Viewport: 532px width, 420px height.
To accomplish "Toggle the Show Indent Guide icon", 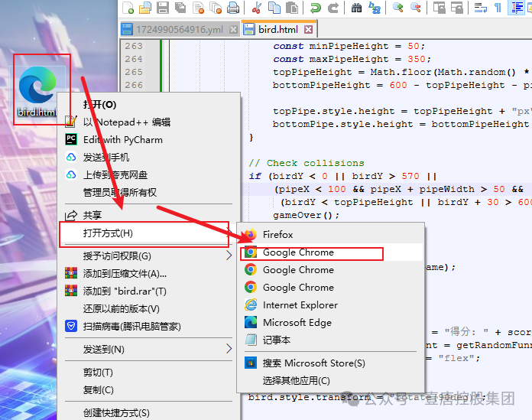I will (517, 7).
